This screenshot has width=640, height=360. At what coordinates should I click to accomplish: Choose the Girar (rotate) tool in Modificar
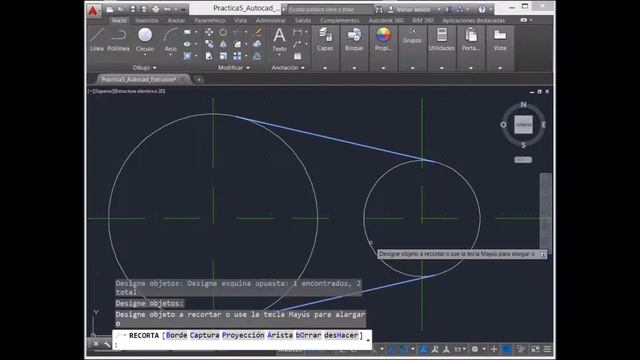(x=223, y=32)
